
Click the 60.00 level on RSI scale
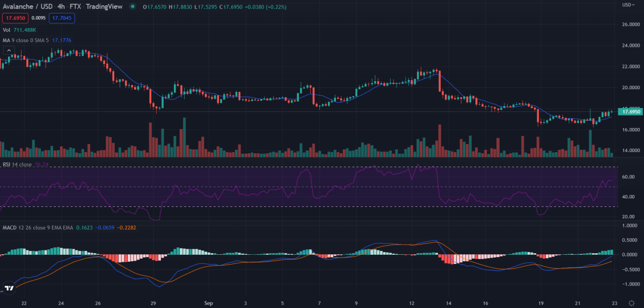[628, 177]
